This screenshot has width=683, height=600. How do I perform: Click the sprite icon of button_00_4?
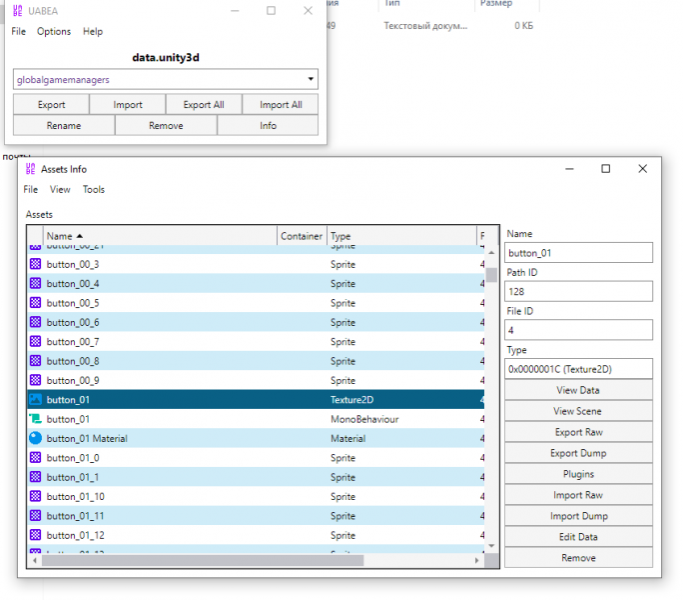click(x=35, y=283)
